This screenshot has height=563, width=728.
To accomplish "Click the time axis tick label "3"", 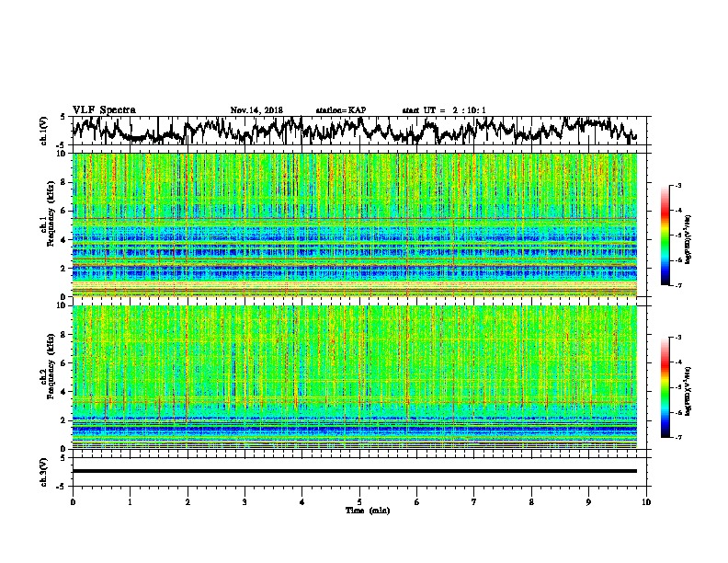I will (245, 502).
